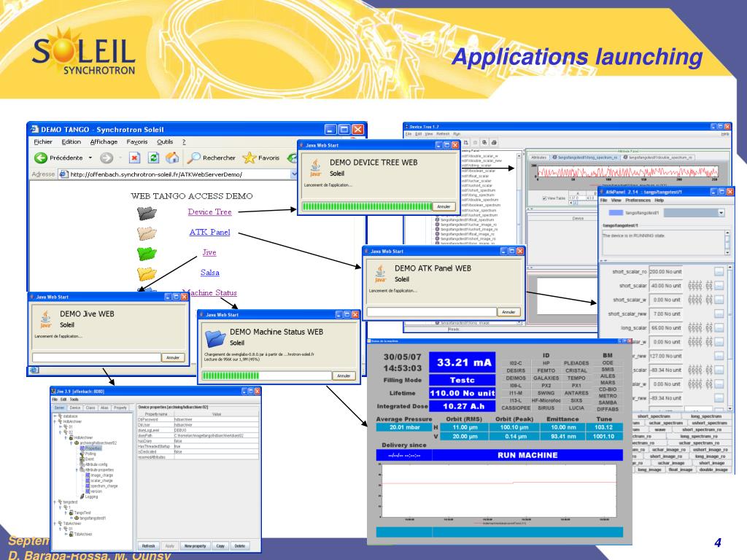Click the beige folder beside ATK Panel
The image size is (747, 560).
(x=147, y=233)
